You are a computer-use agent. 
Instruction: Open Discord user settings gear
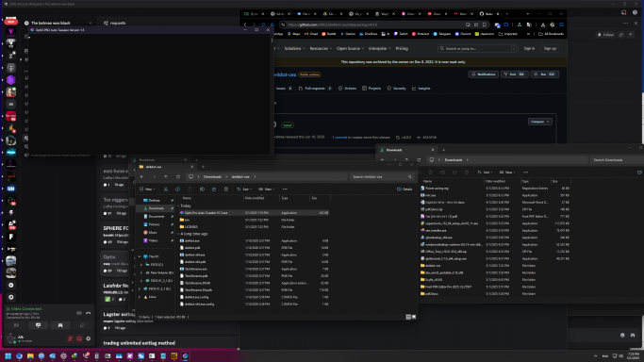click(89, 339)
